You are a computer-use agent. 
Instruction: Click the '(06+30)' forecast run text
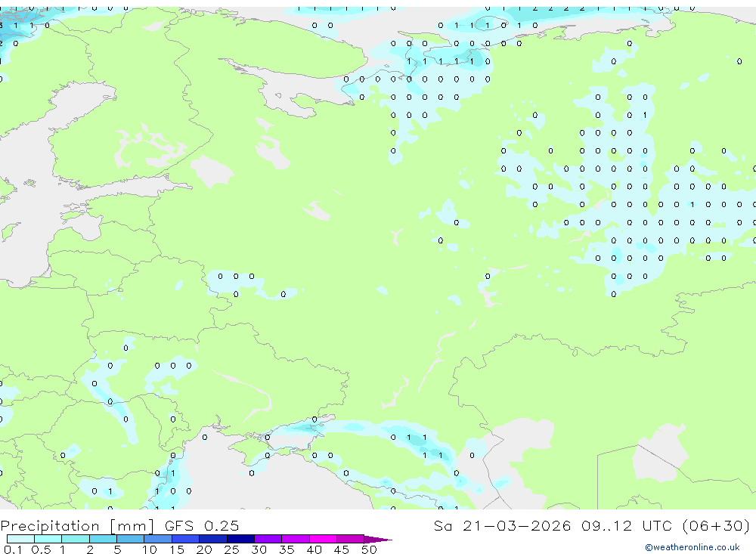tap(717, 525)
